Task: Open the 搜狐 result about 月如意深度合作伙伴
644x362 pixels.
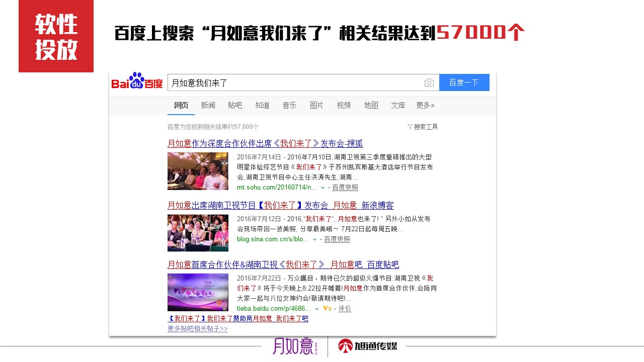Action: (x=265, y=143)
